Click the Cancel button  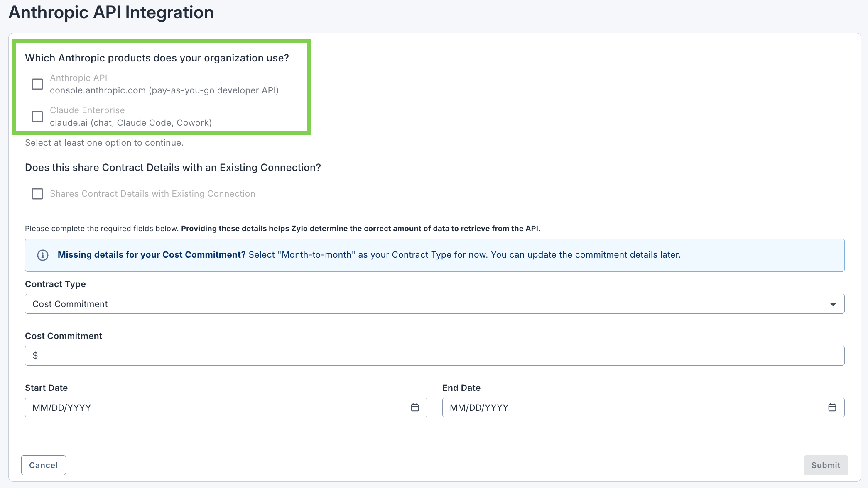tap(44, 465)
